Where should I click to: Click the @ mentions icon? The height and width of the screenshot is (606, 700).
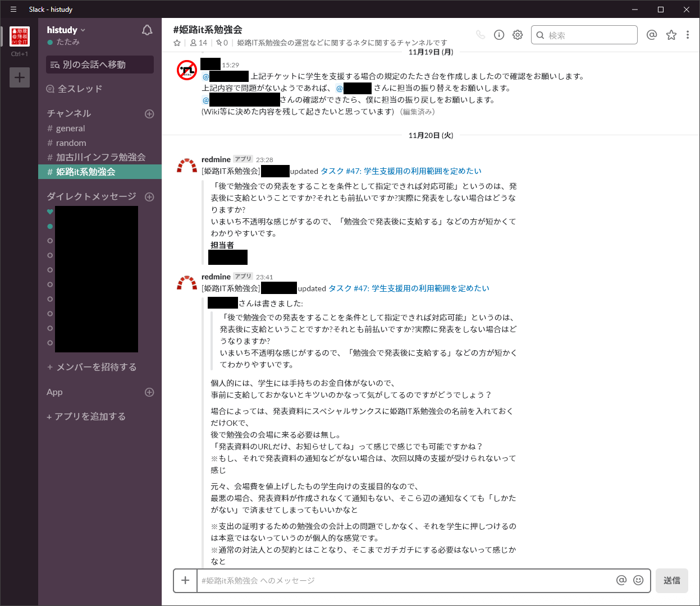pos(651,34)
